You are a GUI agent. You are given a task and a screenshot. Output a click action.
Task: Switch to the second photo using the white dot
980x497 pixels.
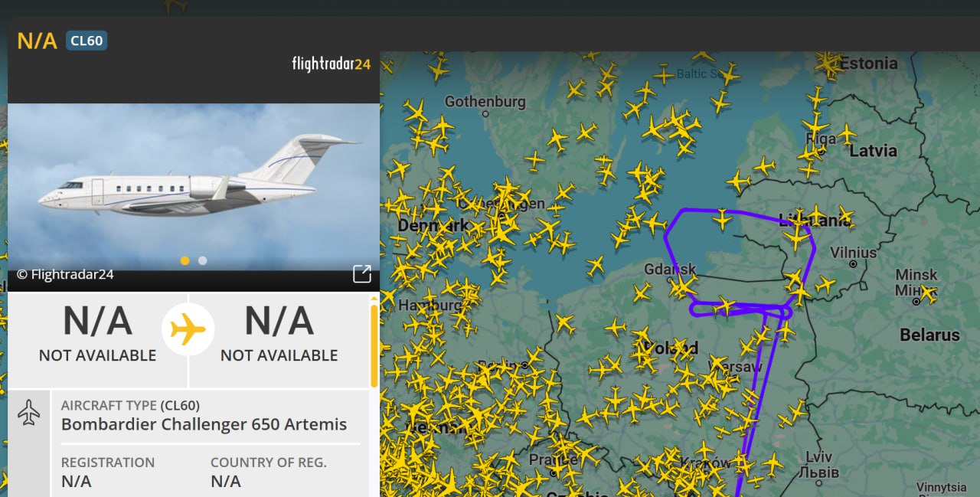coord(202,260)
